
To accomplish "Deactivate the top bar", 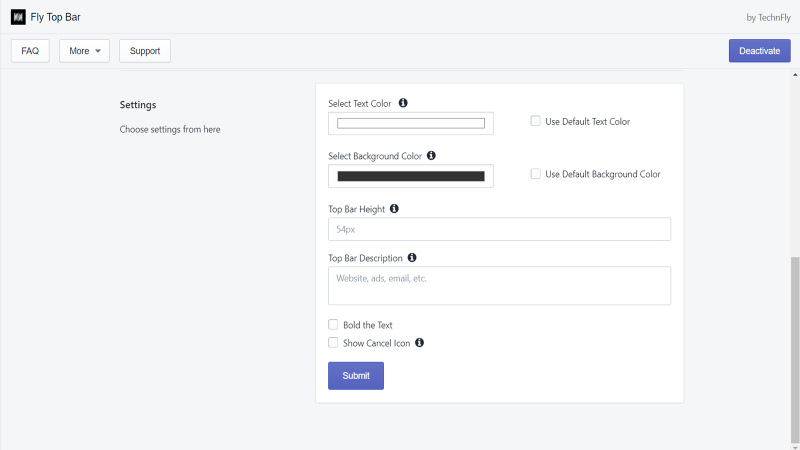I will tap(760, 51).
